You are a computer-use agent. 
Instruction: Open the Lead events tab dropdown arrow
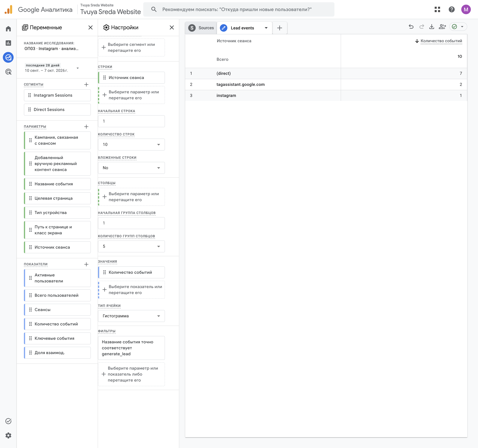266,28
